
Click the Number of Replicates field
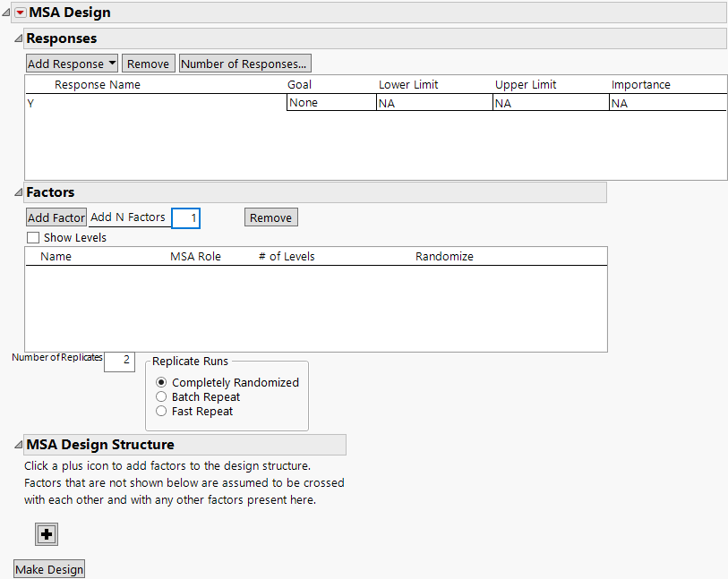119,360
